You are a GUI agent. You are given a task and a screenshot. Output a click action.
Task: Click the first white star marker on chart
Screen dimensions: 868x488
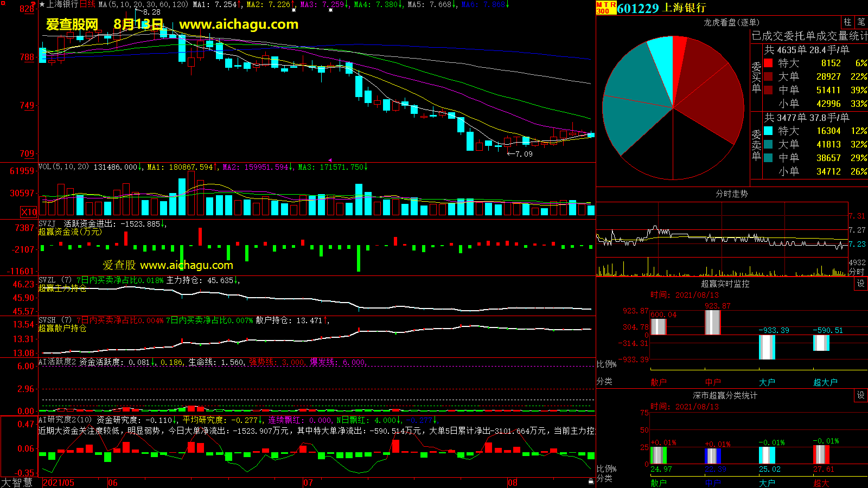(293, 10)
